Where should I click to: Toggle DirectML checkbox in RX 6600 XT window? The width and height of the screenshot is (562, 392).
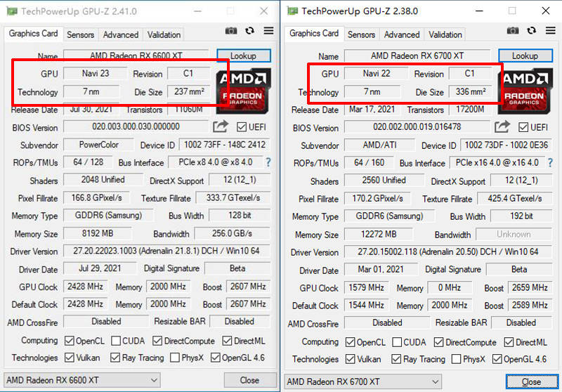(227, 341)
